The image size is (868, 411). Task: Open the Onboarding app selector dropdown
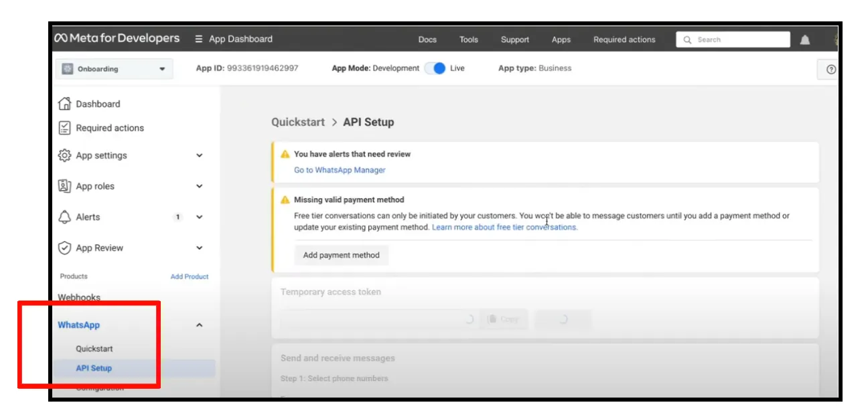(114, 69)
